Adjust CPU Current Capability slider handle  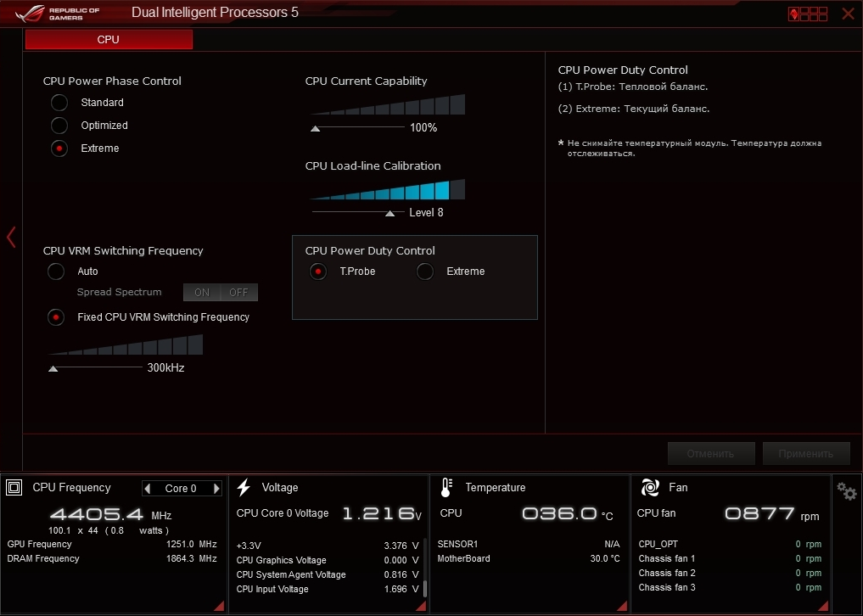(x=316, y=128)
